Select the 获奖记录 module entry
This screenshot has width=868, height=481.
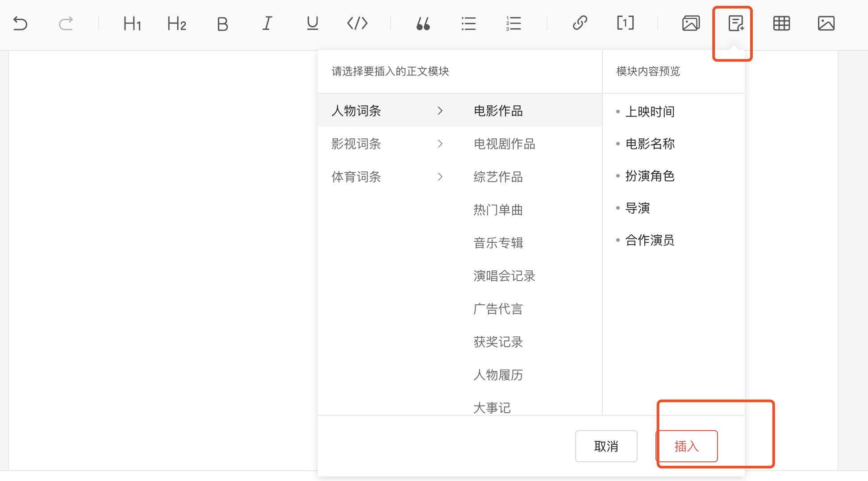coord(498,342)
